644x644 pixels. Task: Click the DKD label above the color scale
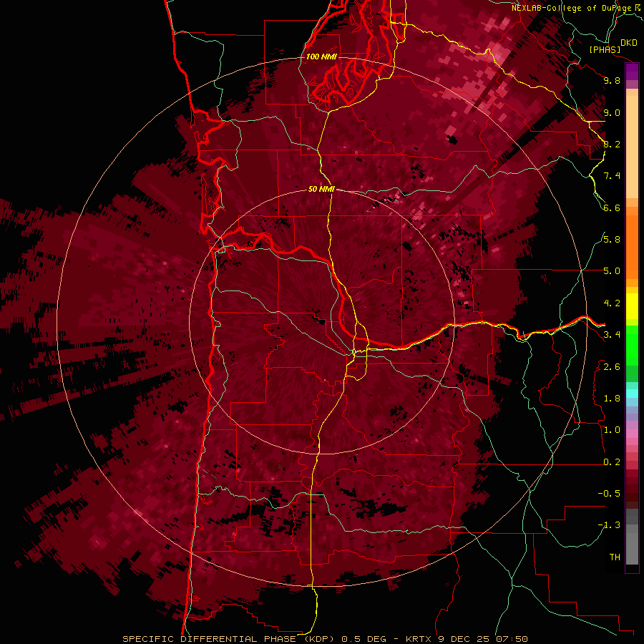pyautogui.click(x=629, y=43)
